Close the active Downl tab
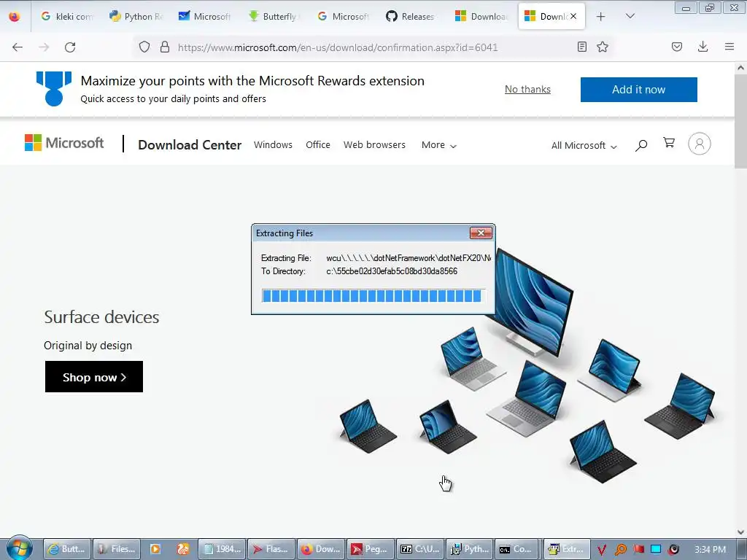Image resolution: width=747 pixels, height=560 pixels. click(573, 16)
